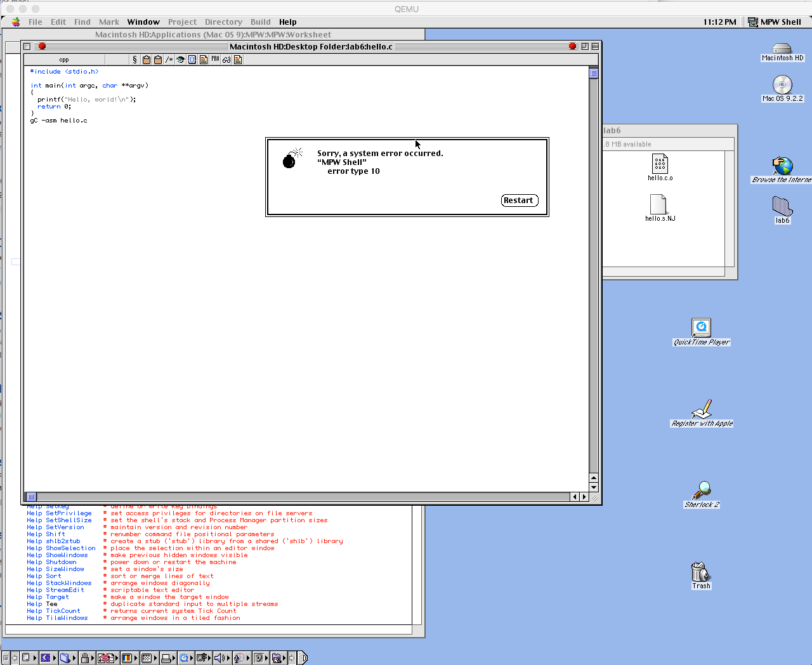Click the blue braces toolbar icon
Screen dimensions: 812x665
[192, 60]
